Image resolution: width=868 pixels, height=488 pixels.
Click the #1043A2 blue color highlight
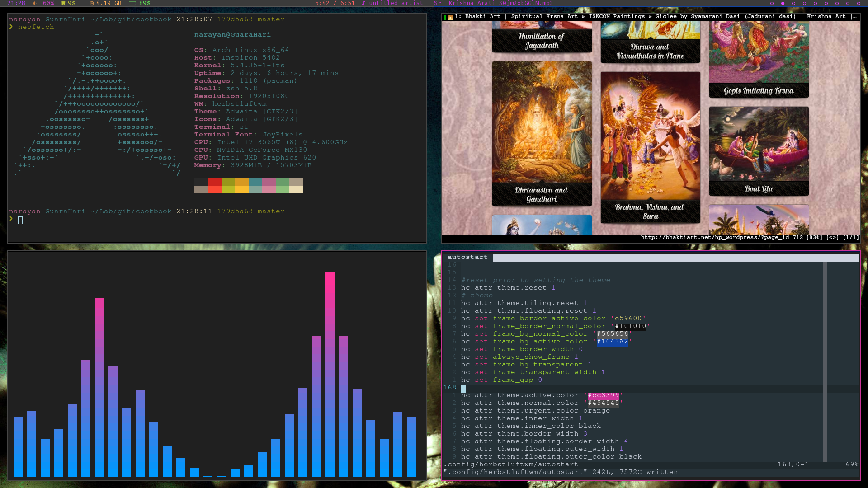click(x=612, y=342)
